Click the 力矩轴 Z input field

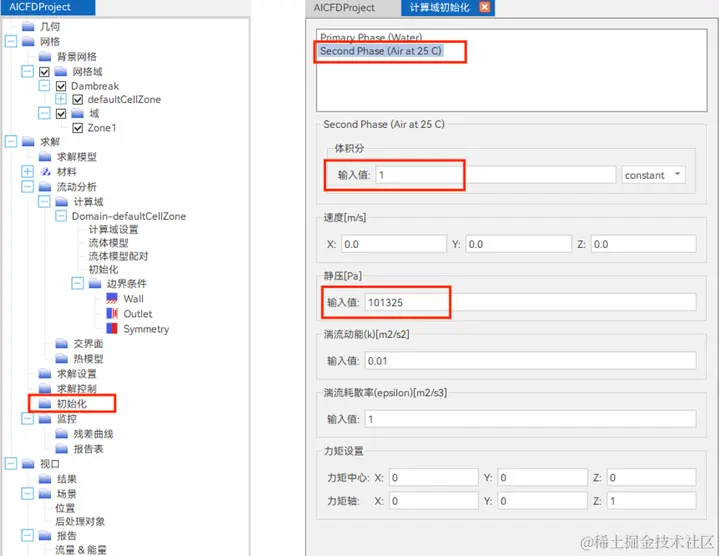click(x=652, y=501)
